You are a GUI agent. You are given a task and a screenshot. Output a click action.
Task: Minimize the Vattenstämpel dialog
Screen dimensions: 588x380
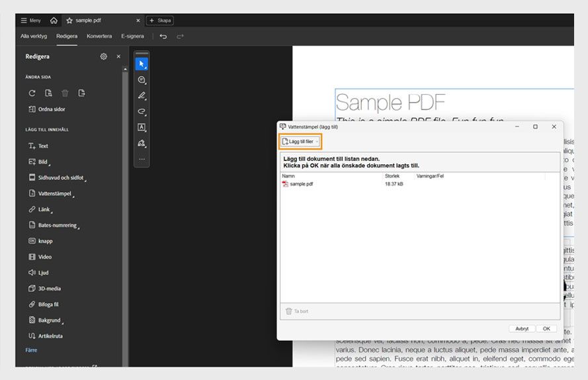[x=517, y=126]
